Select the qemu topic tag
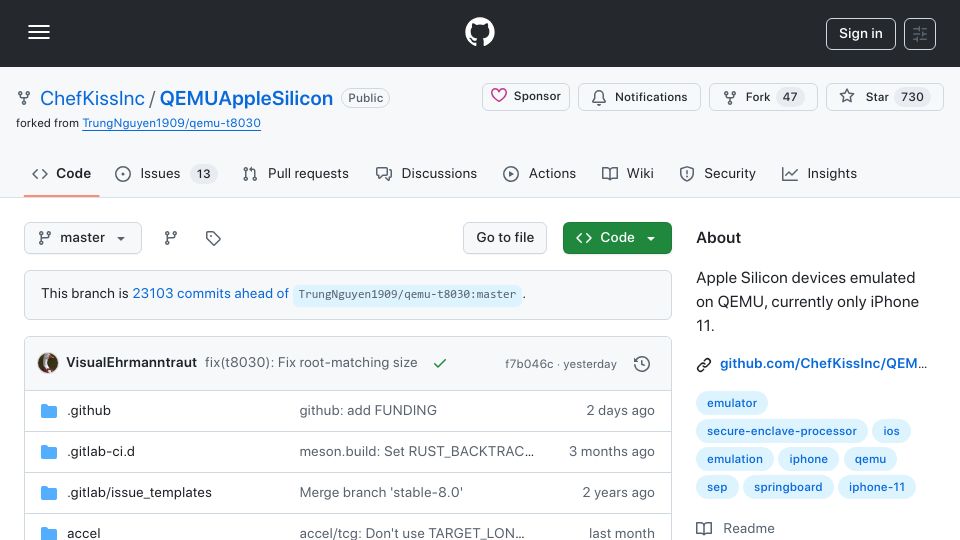960x540 pixels. (x=870, y=459)
